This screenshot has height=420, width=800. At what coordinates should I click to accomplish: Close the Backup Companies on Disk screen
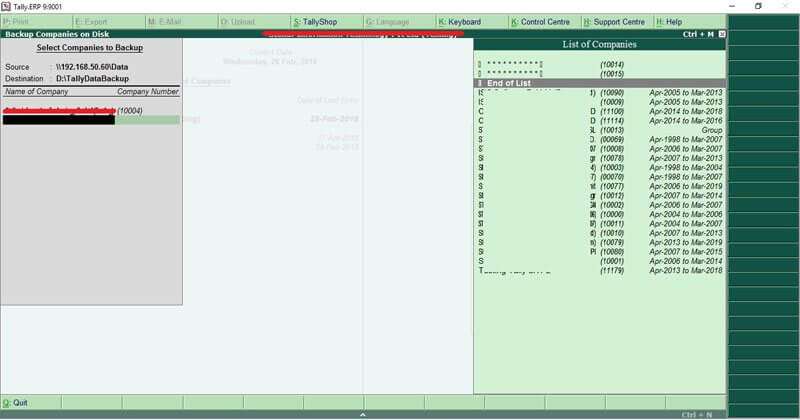[x=721, y=34]
